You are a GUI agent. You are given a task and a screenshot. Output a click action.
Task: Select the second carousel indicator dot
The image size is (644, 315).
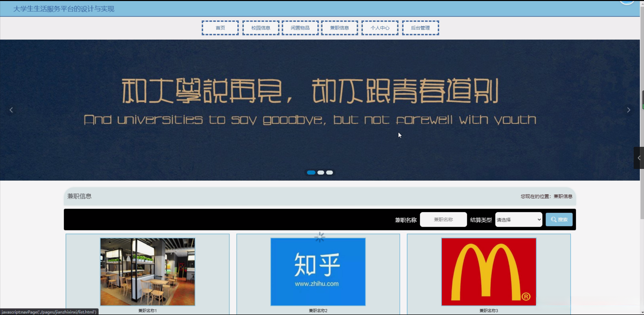point(321,172)
